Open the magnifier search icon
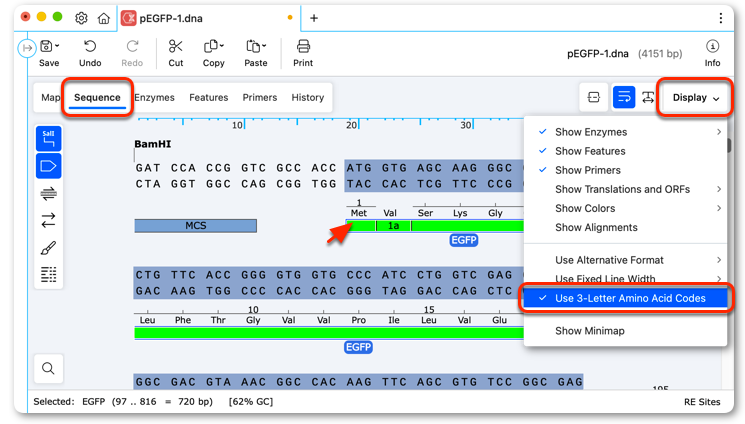The height and width of the screenshot is (424, 745). pos(48,368)
